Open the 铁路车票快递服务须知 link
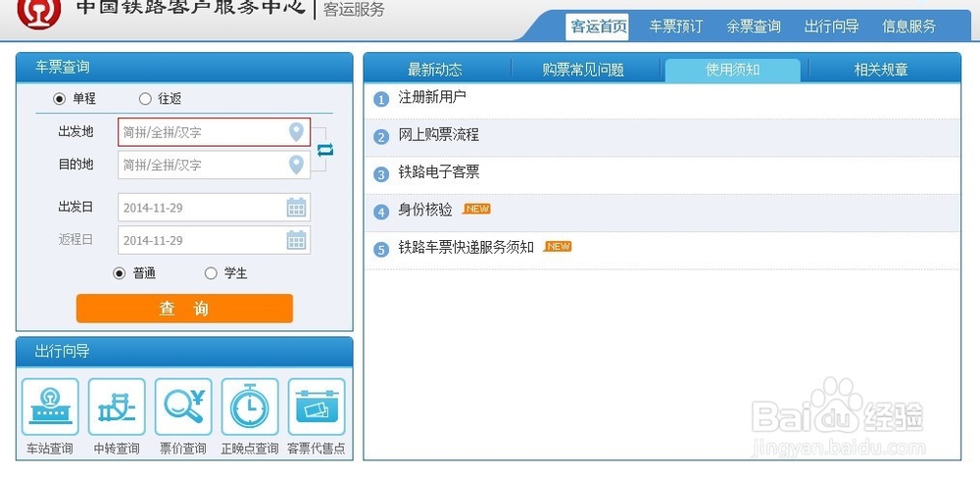The width and height of the screenshot is (980, 481). tap(466, 248)
